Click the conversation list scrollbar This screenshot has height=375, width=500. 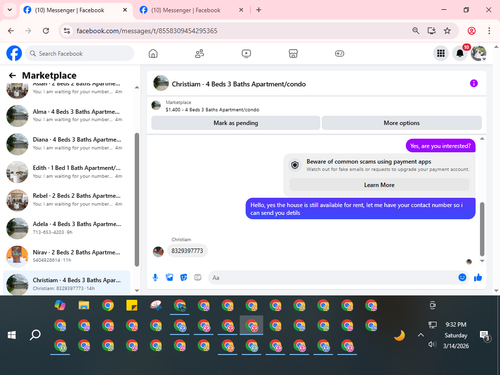[137, 199]
